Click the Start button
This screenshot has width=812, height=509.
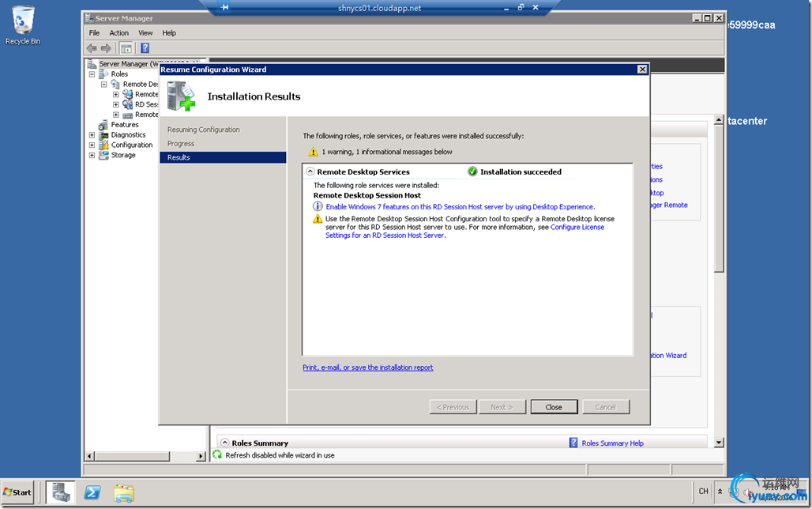click(17, 492)
